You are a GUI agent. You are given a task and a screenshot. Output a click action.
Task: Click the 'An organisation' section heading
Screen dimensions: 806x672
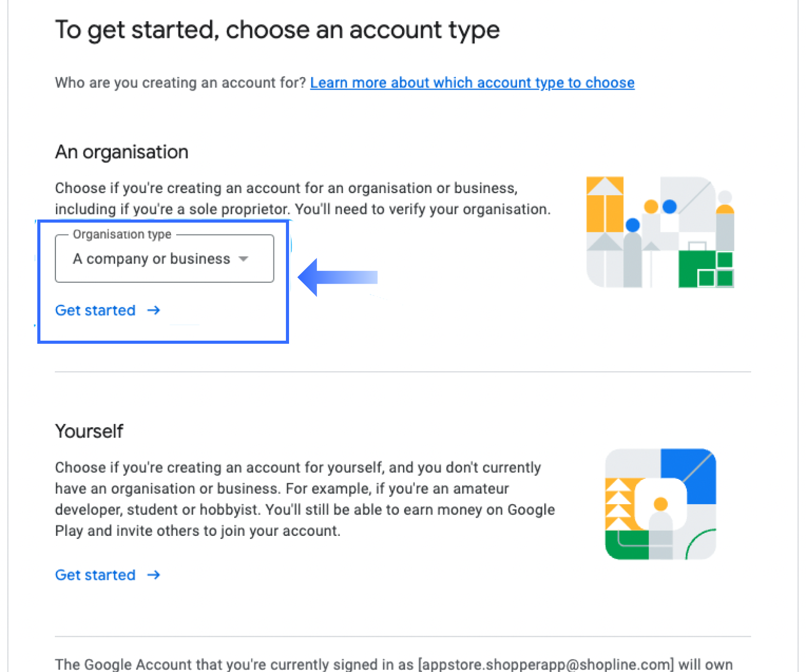122,152
